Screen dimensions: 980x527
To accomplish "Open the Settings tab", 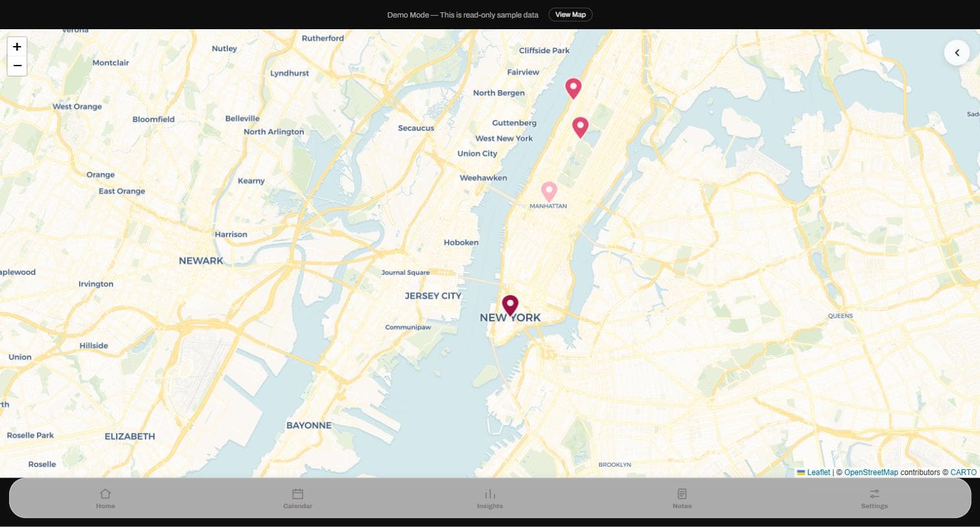I will [x=874, y=498].
